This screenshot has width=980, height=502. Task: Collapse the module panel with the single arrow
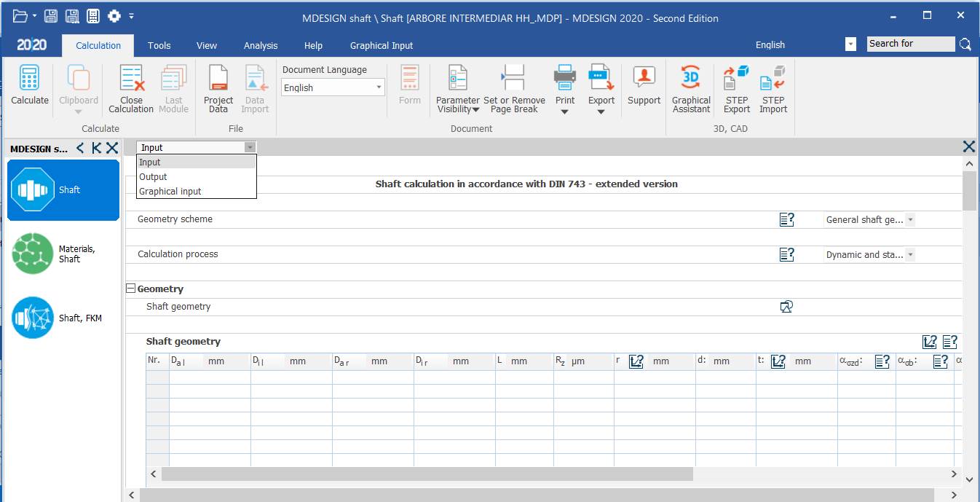point(80,148)
